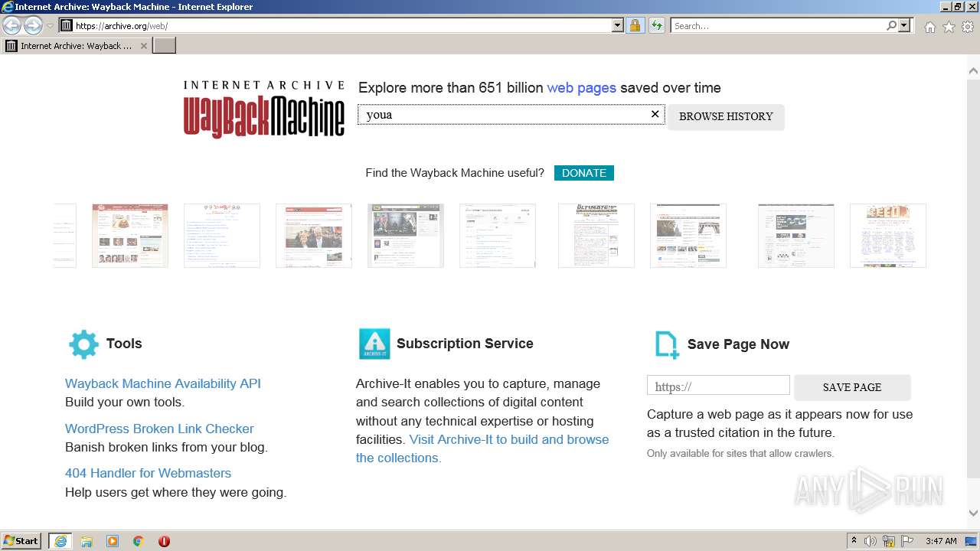The image size is (980, 551).
Task: Open the Windows Start button
Action: pos(21,541)
